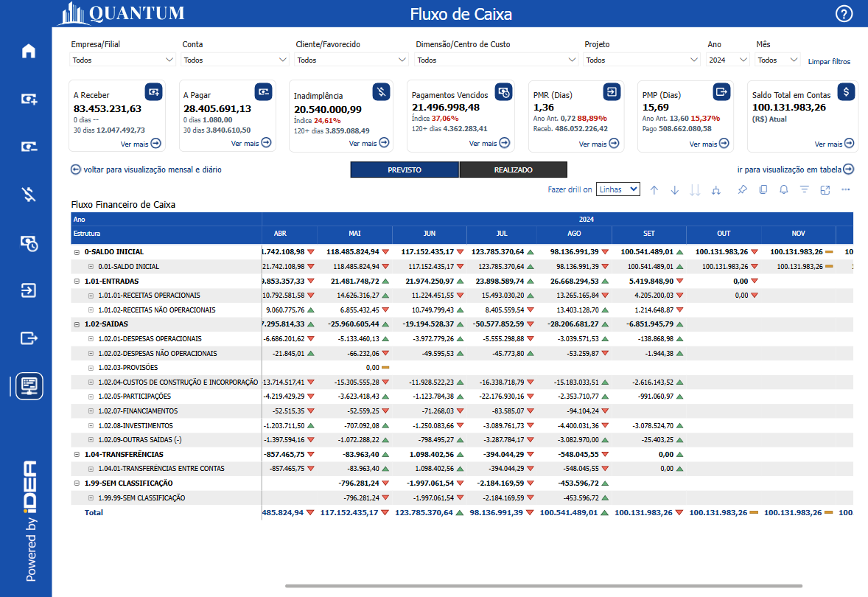Click the drill up arrow icon
The height and width of the screenshot is (597, 868).
tap(654, 190)
